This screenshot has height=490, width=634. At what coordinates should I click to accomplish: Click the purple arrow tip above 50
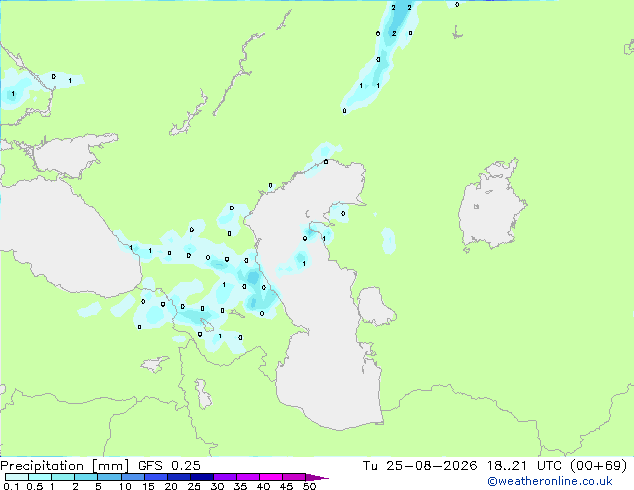317,477
